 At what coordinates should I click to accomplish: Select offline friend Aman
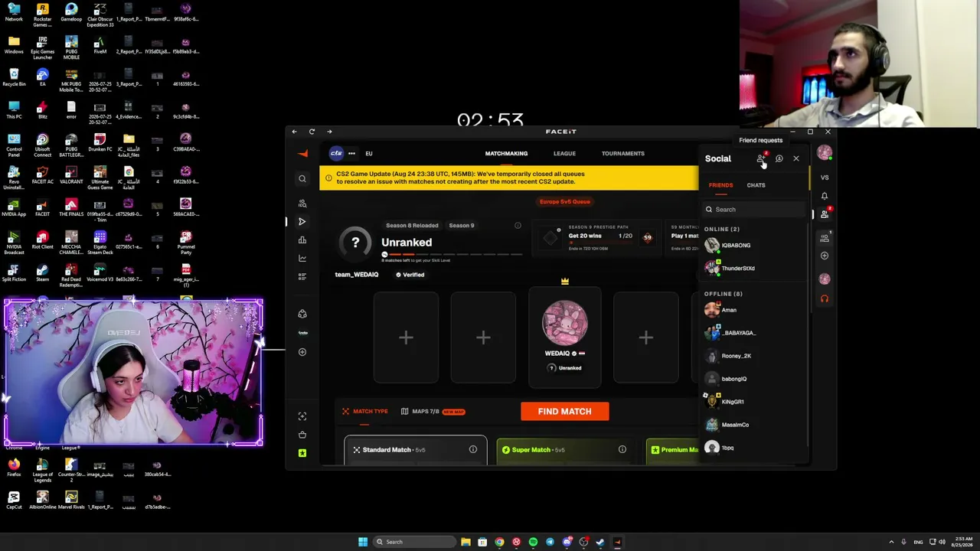[754, 310]
